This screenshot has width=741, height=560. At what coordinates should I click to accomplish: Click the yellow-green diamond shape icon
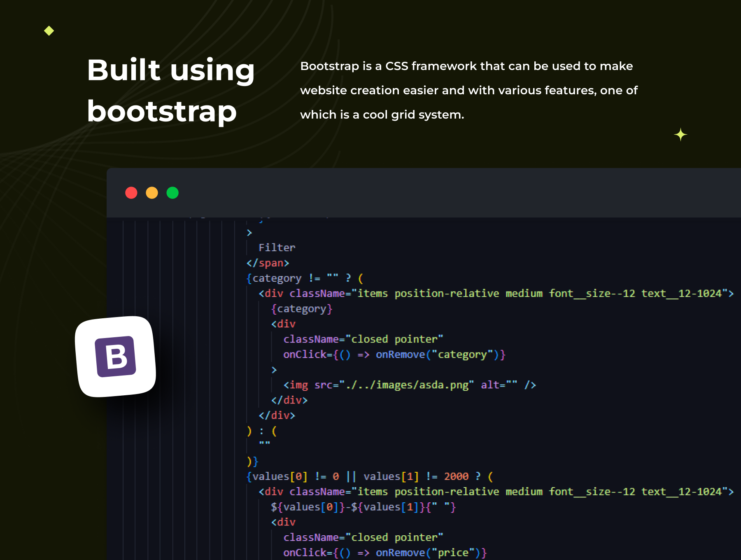(x=49, y=31)
